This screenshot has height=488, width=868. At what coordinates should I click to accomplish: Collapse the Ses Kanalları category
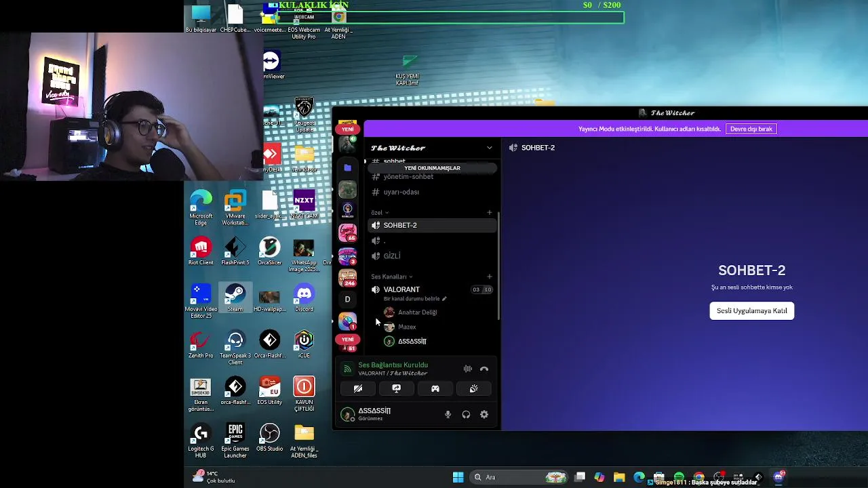[x=391, y=277]
